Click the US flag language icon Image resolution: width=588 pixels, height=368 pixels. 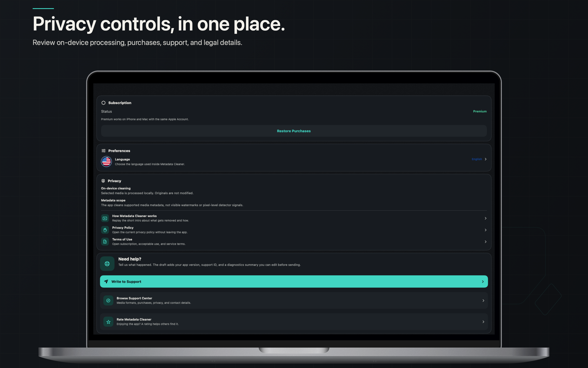(x=106, y=162)
